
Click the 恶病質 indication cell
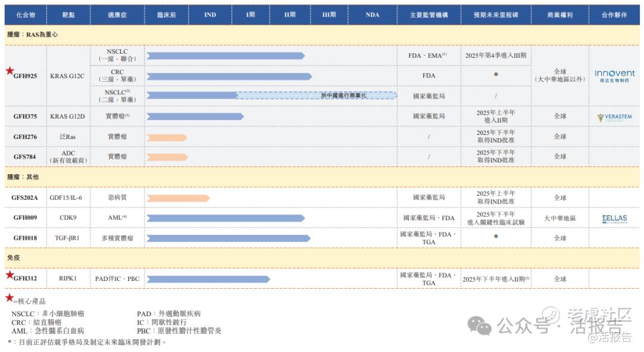(117, 197)
